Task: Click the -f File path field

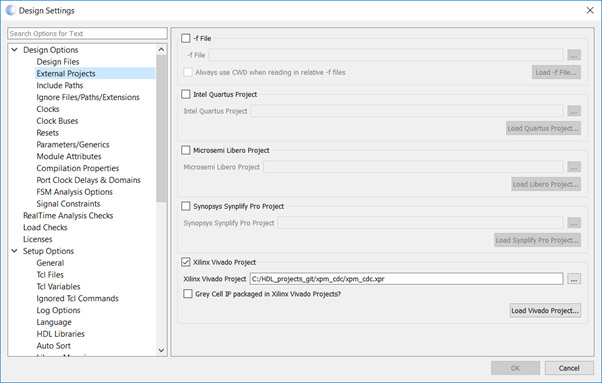Action: coord(386,55)
